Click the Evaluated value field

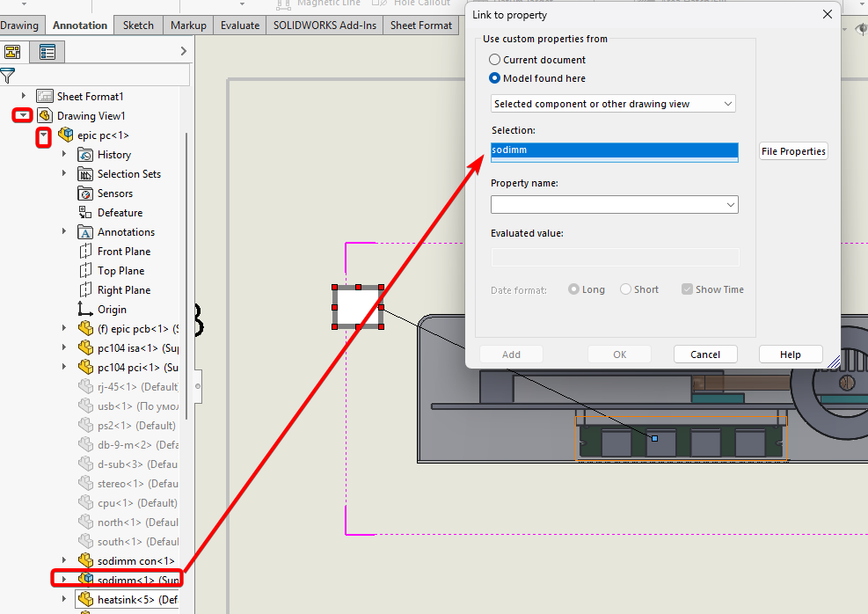pos(615,257)
